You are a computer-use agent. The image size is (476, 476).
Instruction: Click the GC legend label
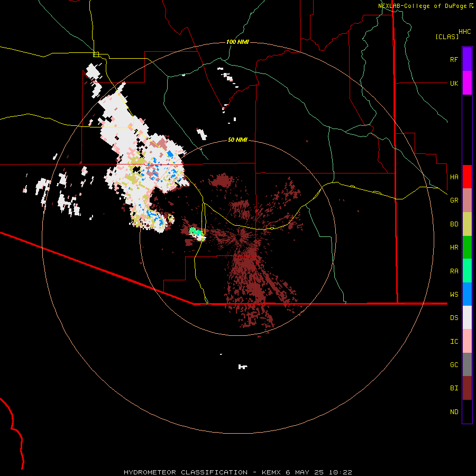pyautogui.click(x=454, y=365)
